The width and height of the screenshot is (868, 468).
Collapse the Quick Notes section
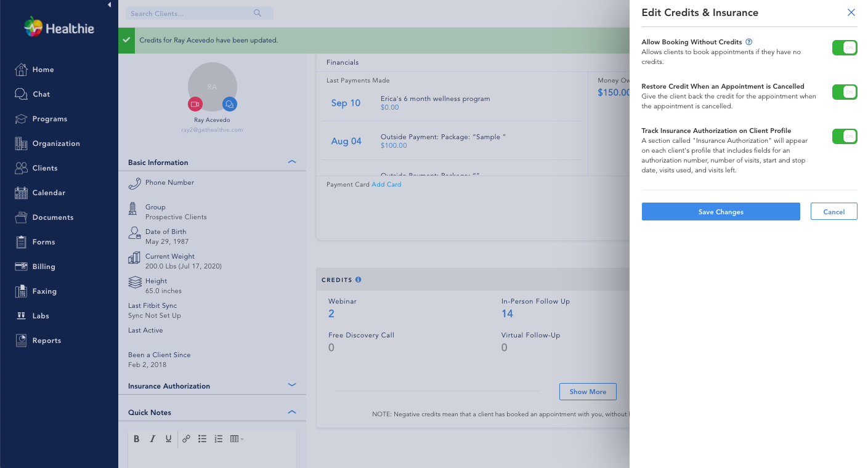tap(292, 412)
